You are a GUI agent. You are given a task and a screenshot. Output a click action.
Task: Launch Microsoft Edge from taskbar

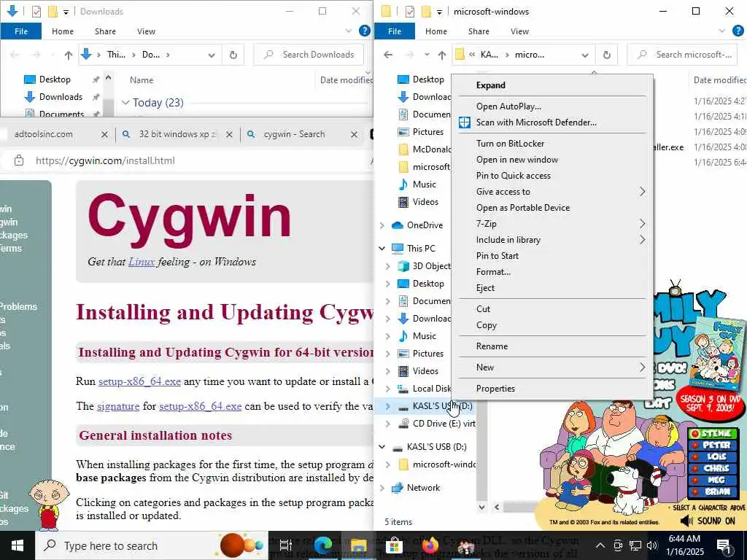[x=322, y=545]
